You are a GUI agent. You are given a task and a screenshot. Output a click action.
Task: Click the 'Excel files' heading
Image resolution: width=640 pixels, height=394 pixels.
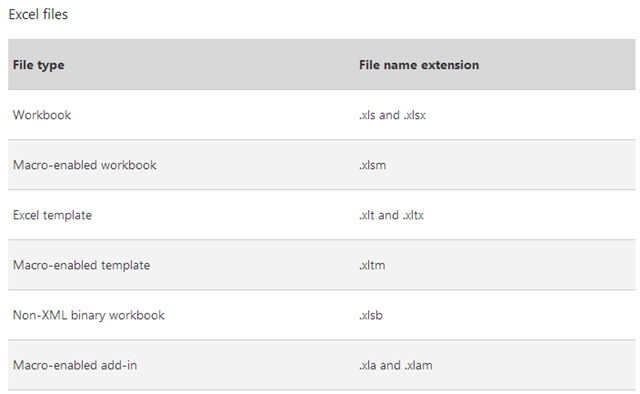click(38, 14)
